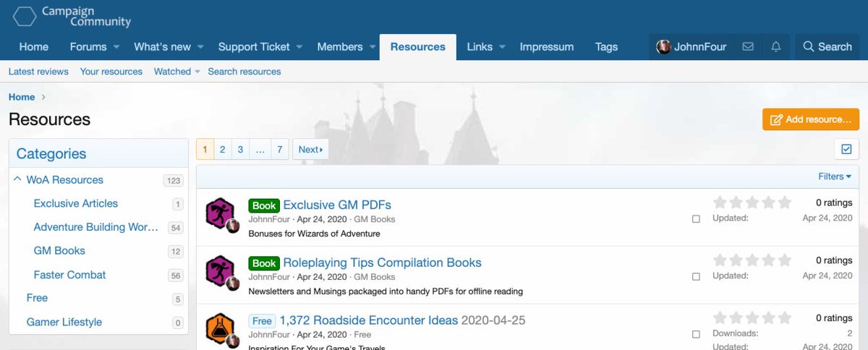Collapse the WoA Resources category
This screenshot has height=350, width=868.
coord(17,179)
